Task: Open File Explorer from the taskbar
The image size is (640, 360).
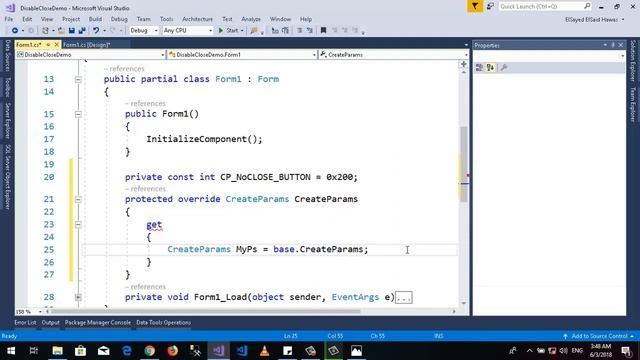Action: [57, 351]
